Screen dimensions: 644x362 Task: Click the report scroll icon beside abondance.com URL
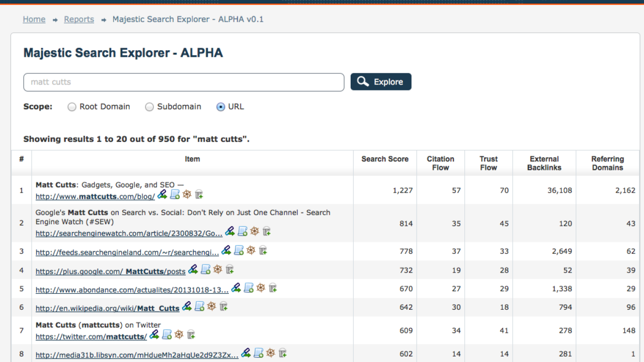[249, 288]
